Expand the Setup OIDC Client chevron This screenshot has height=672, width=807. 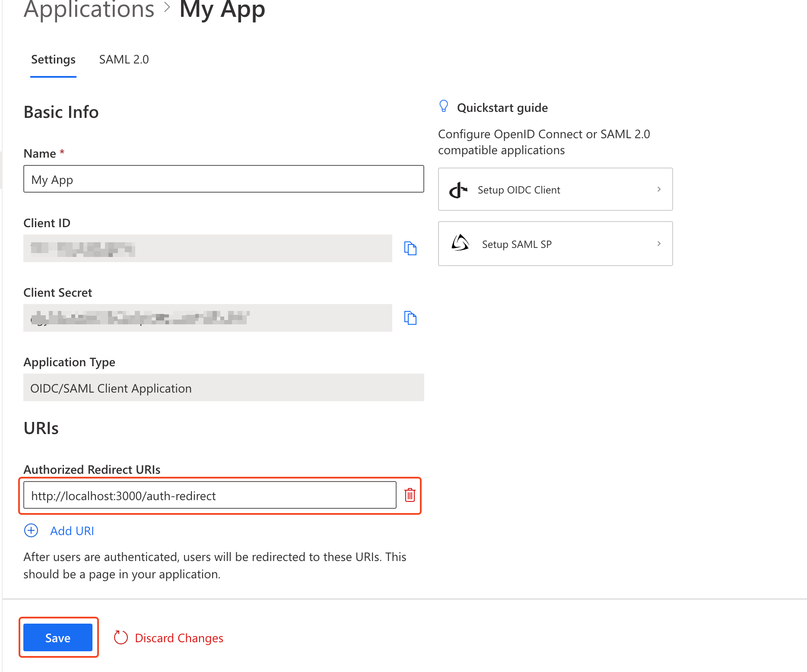pyautogui.click(x=659, y=189)
